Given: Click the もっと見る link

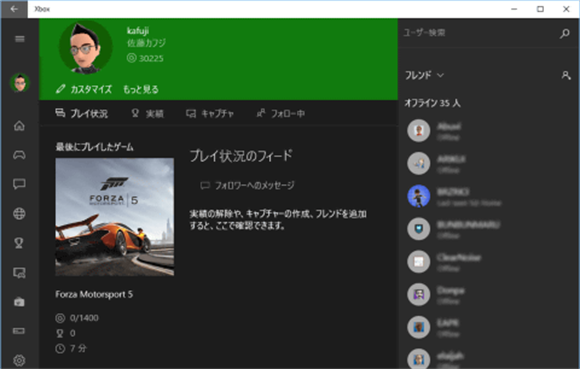Looking at the screenshot, I should coord(141,89).
